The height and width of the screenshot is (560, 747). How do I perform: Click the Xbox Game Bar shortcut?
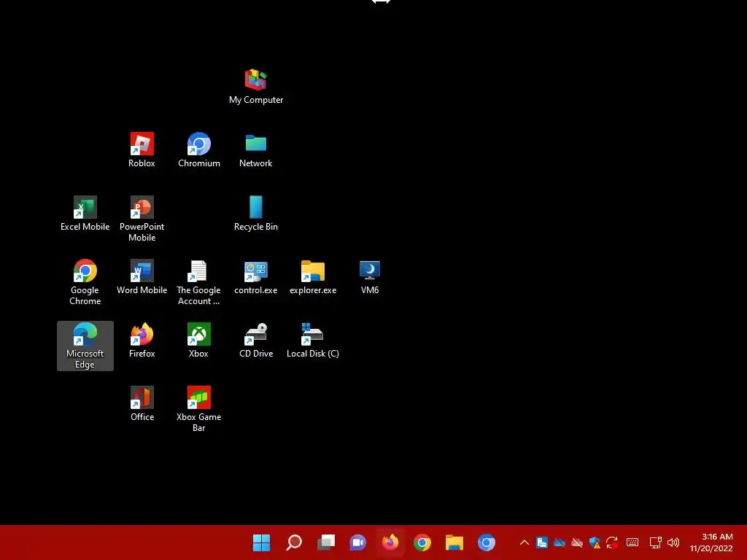tap(198, 408)
